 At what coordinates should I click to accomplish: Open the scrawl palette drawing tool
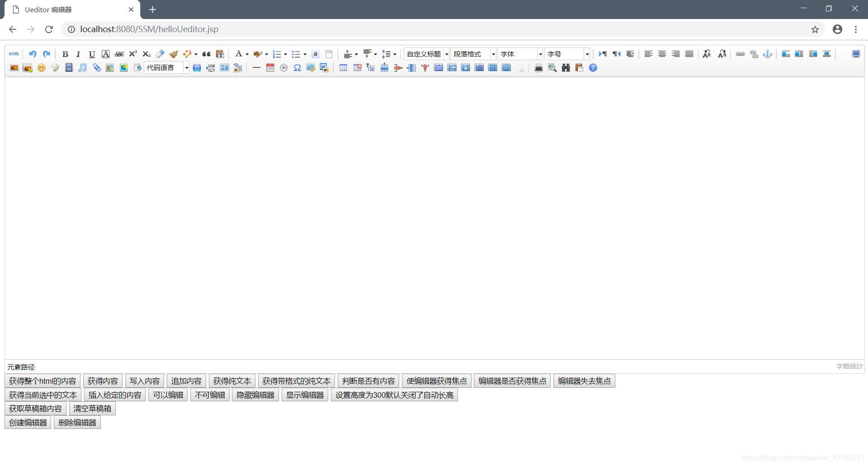(x=55, y=68)
